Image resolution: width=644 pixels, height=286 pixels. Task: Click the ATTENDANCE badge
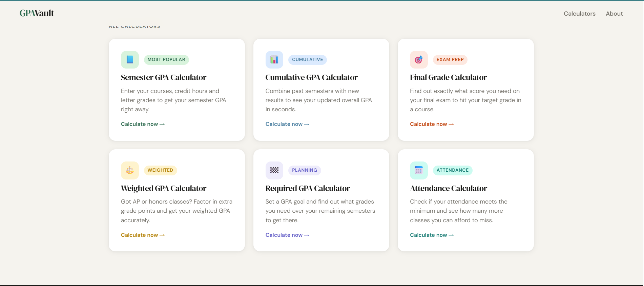[x=453, y=170]
